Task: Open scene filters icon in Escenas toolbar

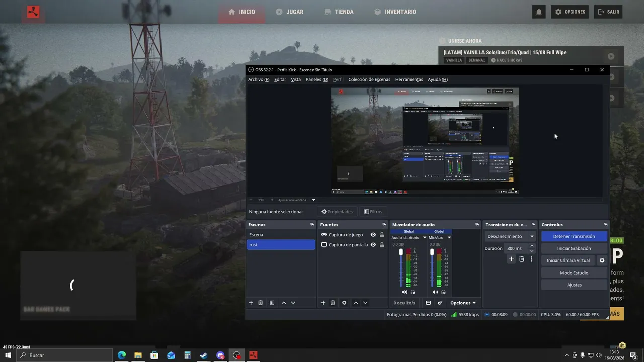Action: coord(272,303)
